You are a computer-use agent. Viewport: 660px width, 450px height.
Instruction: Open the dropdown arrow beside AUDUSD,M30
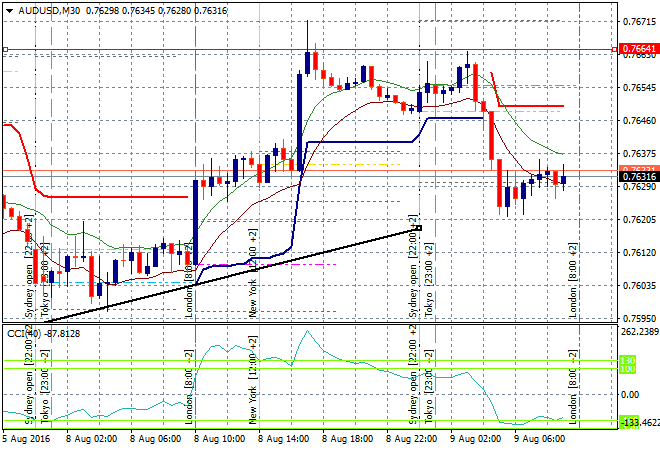tap(8, 9)
